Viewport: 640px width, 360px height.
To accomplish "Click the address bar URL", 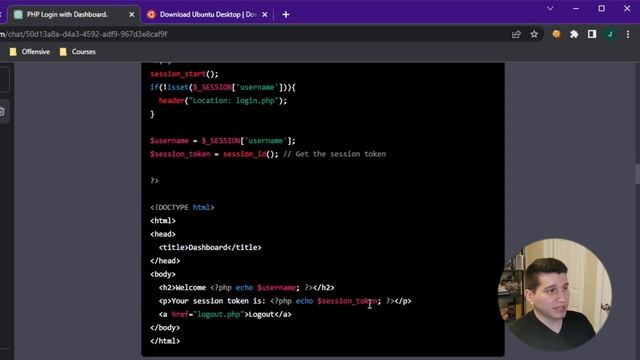I will [x=84, y=34].
